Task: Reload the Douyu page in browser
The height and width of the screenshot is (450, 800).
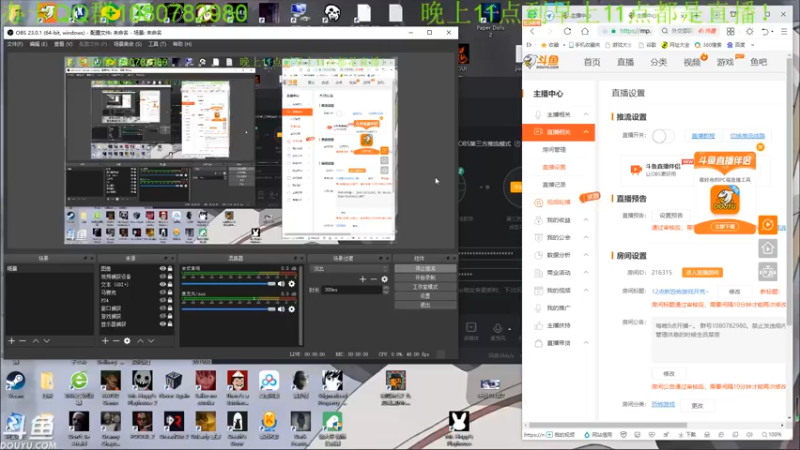Action: click(x=567, y=31)
